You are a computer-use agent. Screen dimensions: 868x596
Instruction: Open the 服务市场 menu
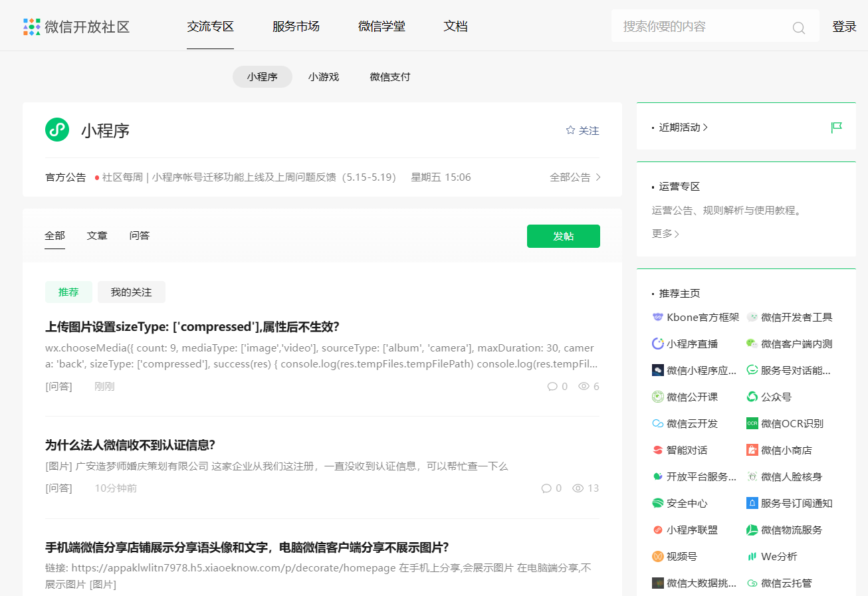(x=296, y=27)
